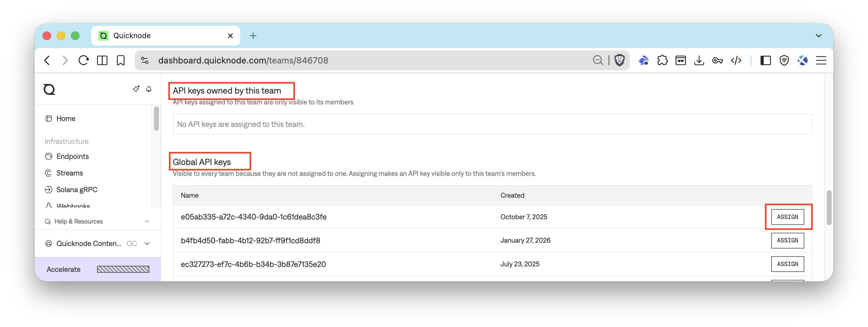Viewport: 868px width, 327px height.
Task: Open the VPN shield icon
Action: [x=784, y=60]
